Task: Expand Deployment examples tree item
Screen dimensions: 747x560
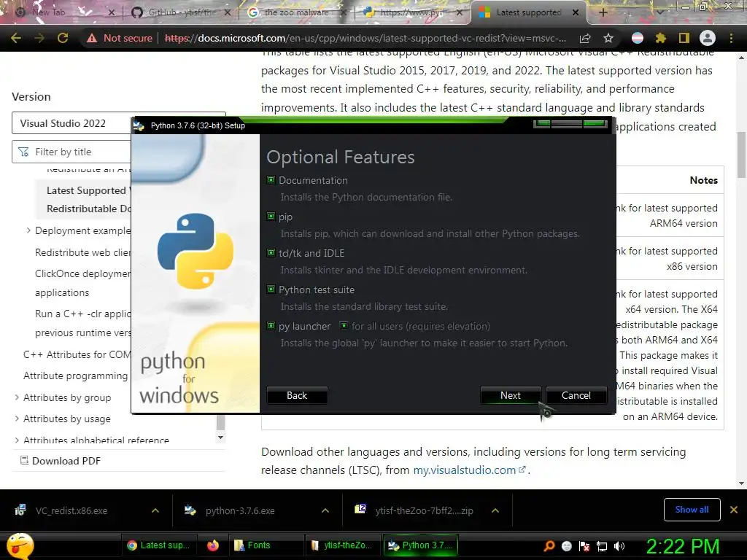Action: [28, 230]
